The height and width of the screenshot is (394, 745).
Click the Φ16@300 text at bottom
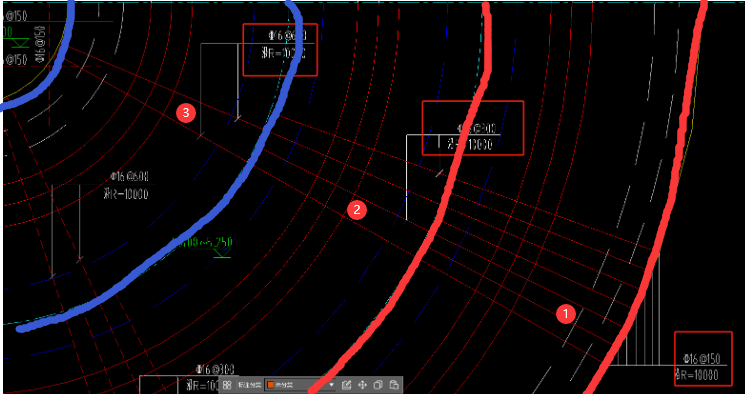tap(215, 370)
